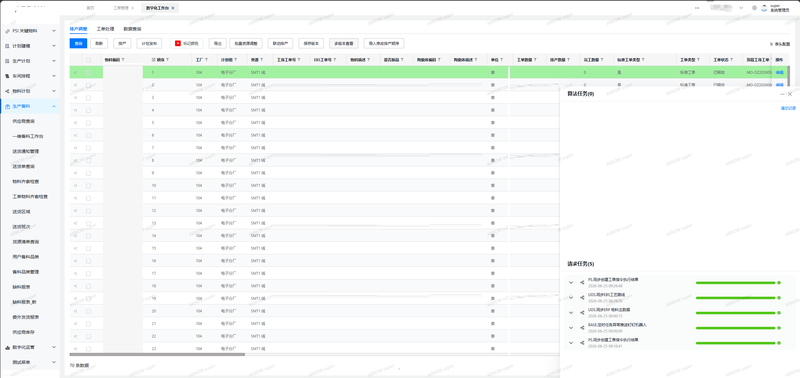Viewport: 800px width, 378px height.
Task: Click filter icon on 资源 column header
Action: [263, 60]
